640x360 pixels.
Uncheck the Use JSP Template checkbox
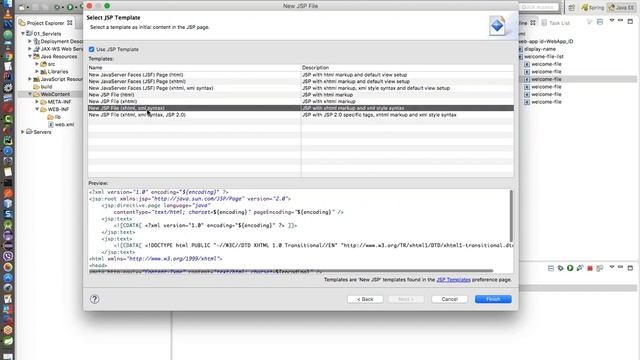click(x=91, y=49)
